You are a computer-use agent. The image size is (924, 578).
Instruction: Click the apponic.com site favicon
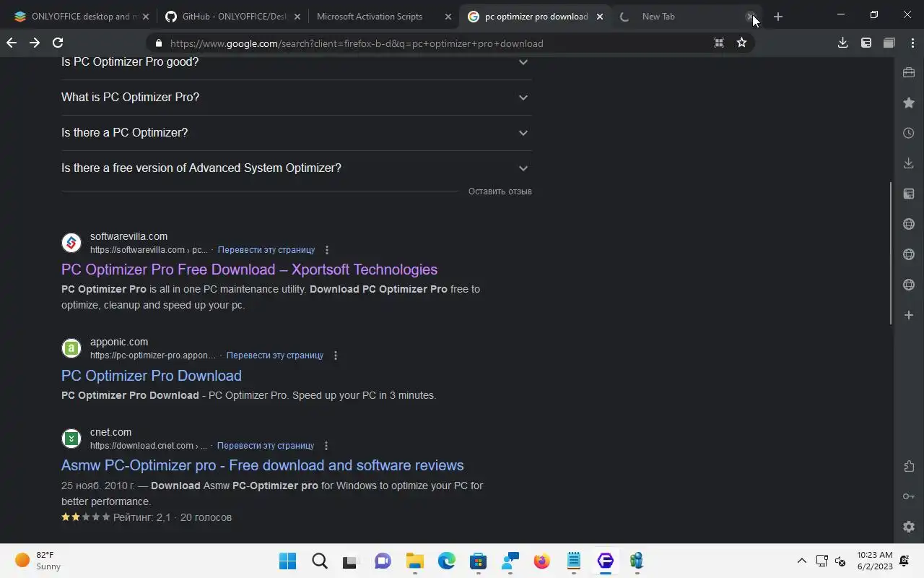(71, 348)
